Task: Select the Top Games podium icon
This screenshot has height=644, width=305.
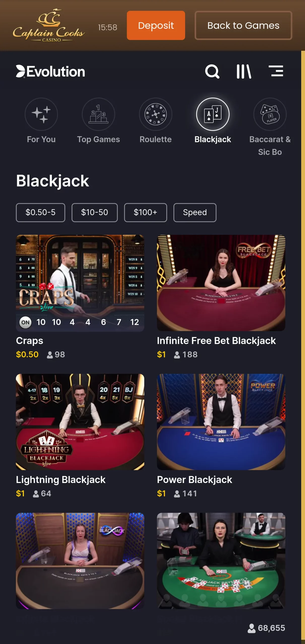Action: pos(98,114)
